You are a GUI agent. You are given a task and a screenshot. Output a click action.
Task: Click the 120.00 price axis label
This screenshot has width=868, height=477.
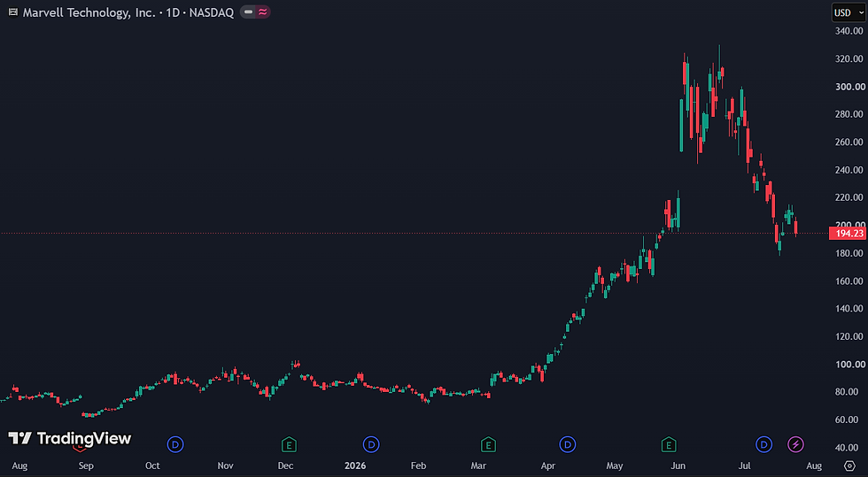(x=849, y=336)
